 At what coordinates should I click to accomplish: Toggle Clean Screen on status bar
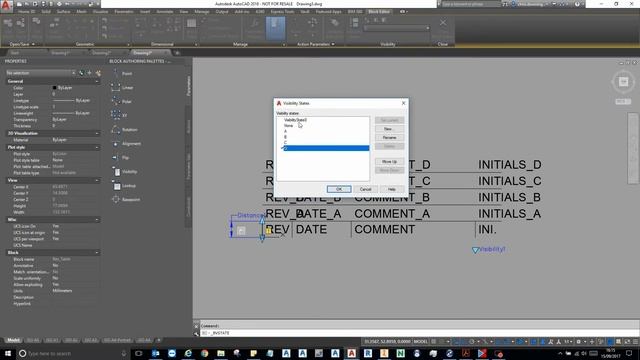tap(627, 342)
